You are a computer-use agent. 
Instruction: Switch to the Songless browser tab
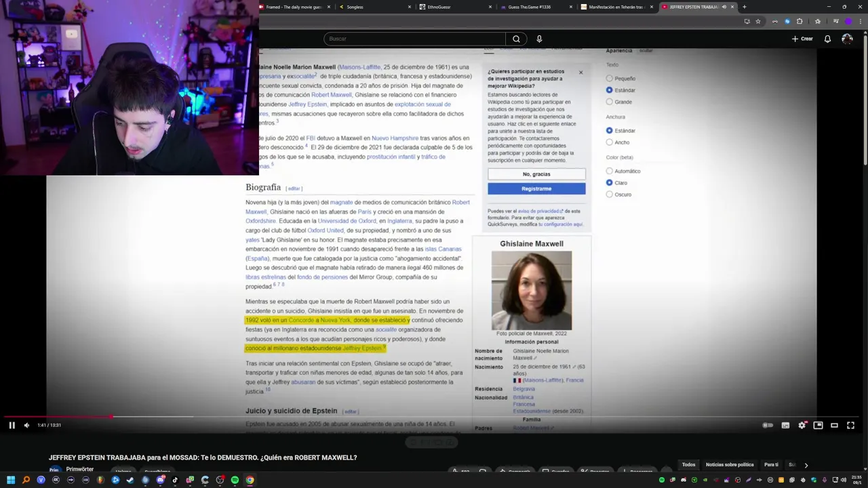click(374, 7)
